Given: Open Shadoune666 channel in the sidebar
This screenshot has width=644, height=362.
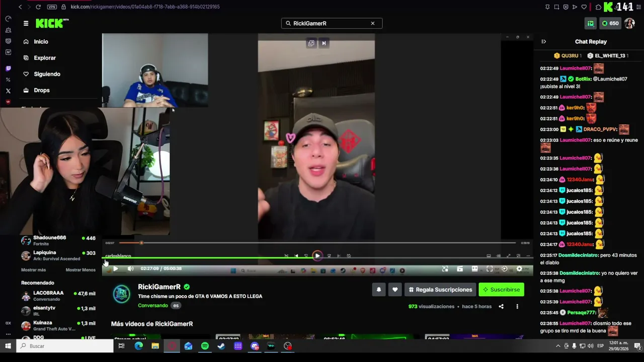Looking at the screenshot, I should (x=58, y=240).
